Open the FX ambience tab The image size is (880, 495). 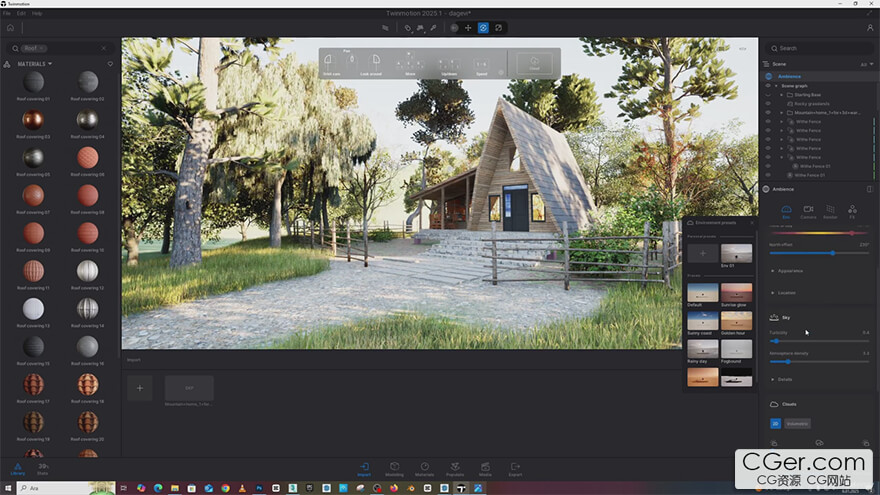point(852,212)
